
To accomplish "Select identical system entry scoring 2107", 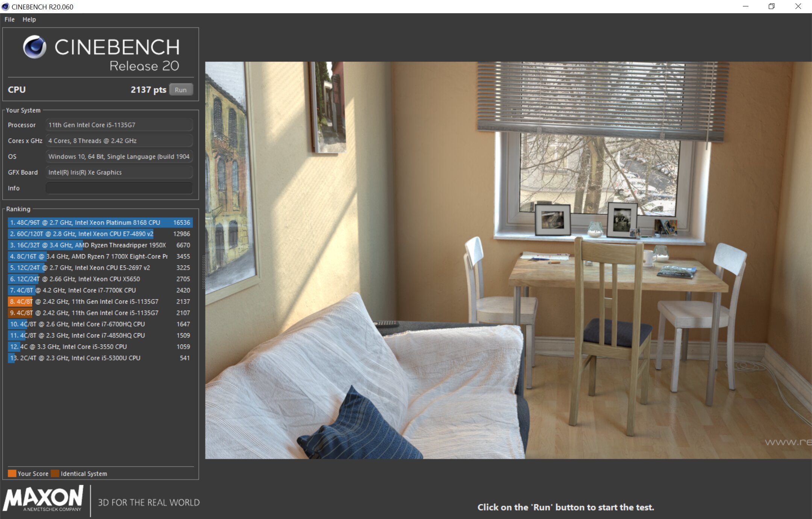I will 100,313.
